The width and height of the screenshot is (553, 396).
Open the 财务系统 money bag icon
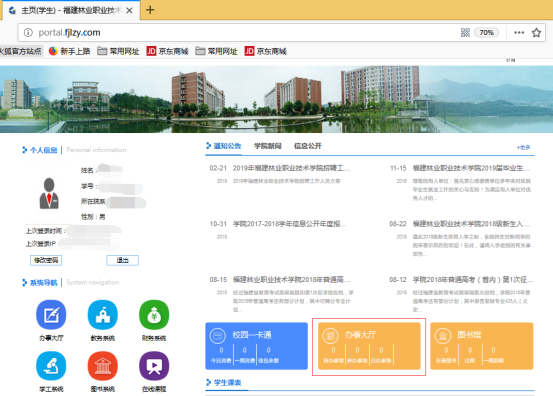click(154, 315)
